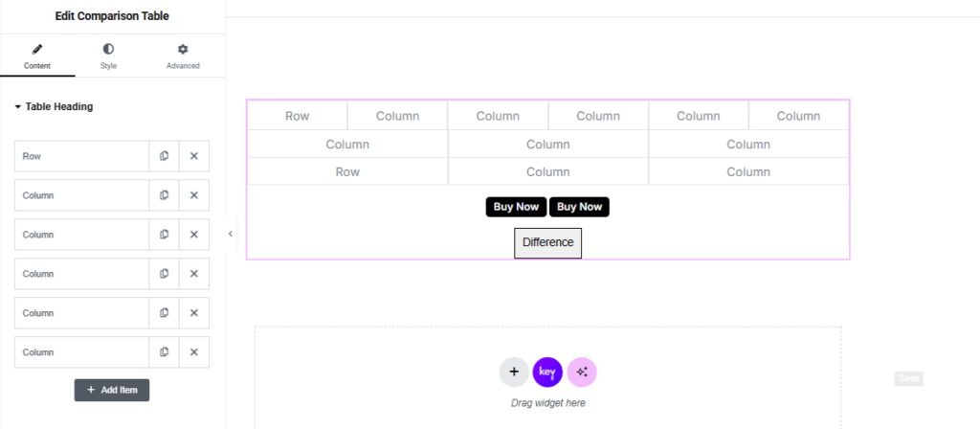Image resolution: width=980 pixels, height=429 pixels.
Task: Click the Drag widget here text
Action: point(548,403)
